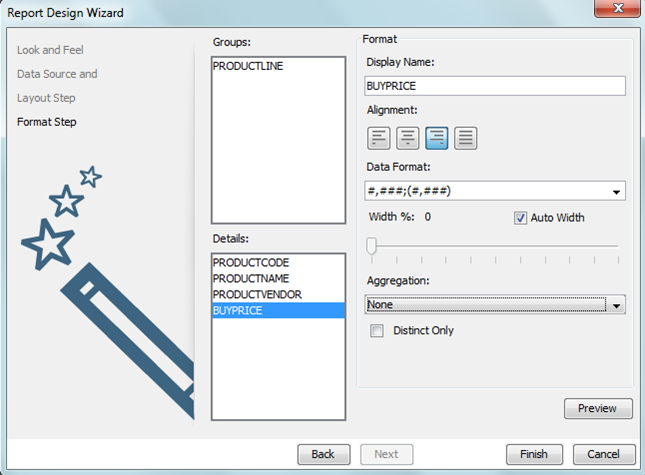Expand the Aggregation dropdown
Viewport: 645px width, 475px height.
pos(617,305)
